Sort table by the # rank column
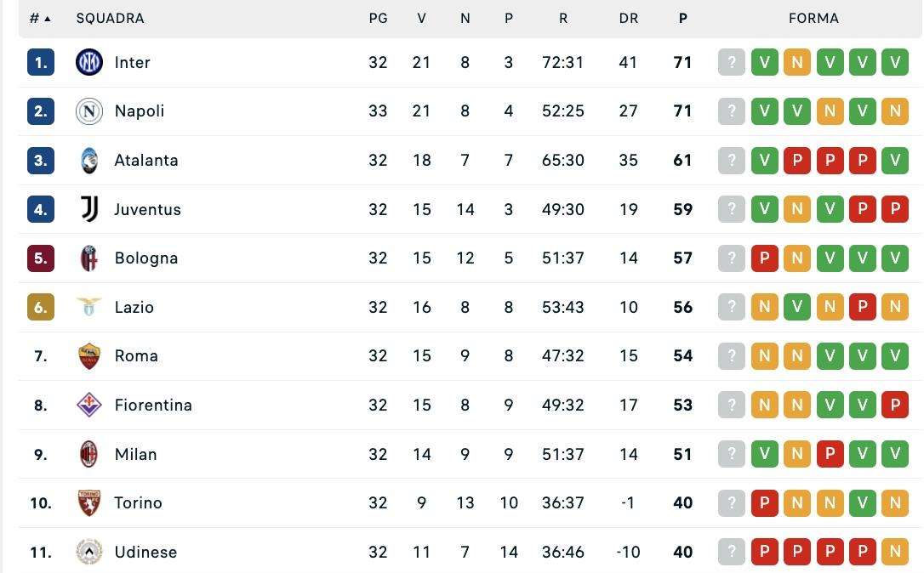 pos(39,18)
